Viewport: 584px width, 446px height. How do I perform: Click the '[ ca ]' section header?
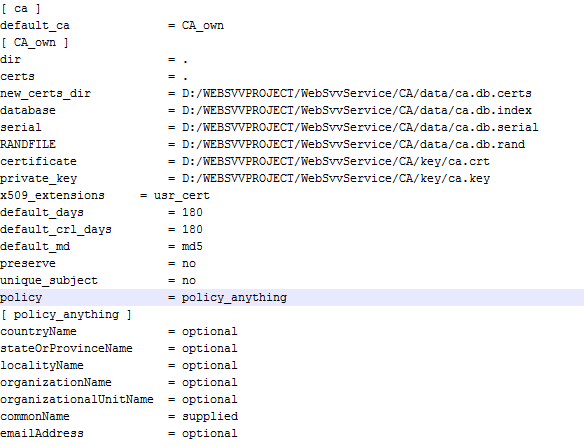click(x=21, y=9)
